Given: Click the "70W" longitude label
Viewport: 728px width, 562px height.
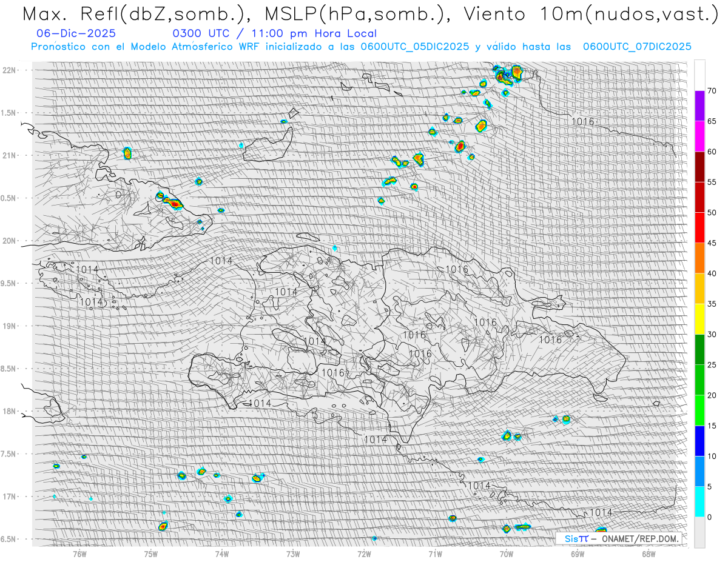Looking at the screenshot, I should pyautogui.click(x=506, y=553).
